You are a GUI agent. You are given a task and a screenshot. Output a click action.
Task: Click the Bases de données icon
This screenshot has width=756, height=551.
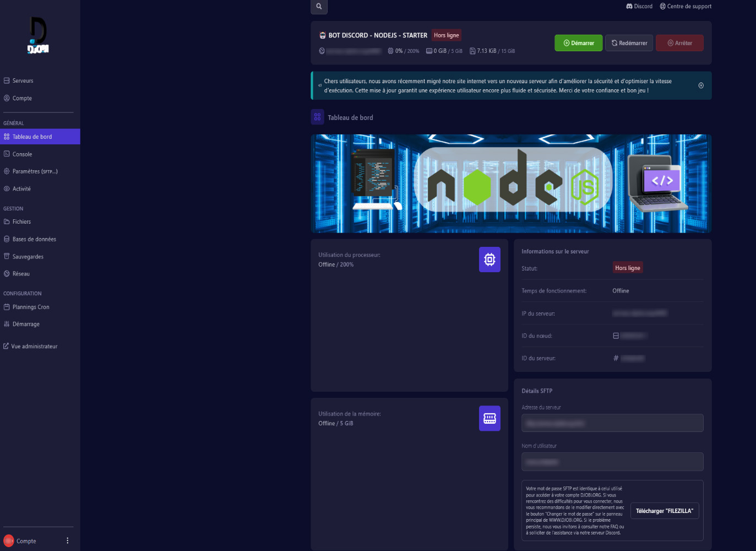(7, 239)
